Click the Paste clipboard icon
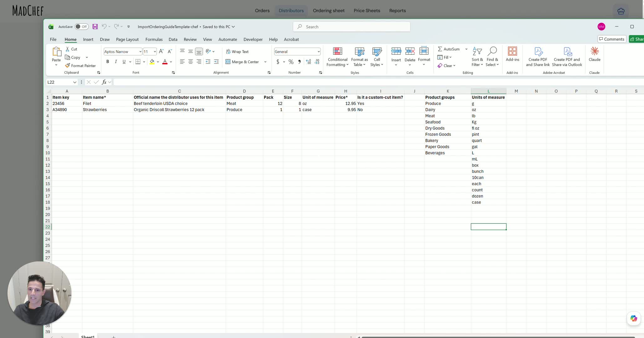 (56, 52)
